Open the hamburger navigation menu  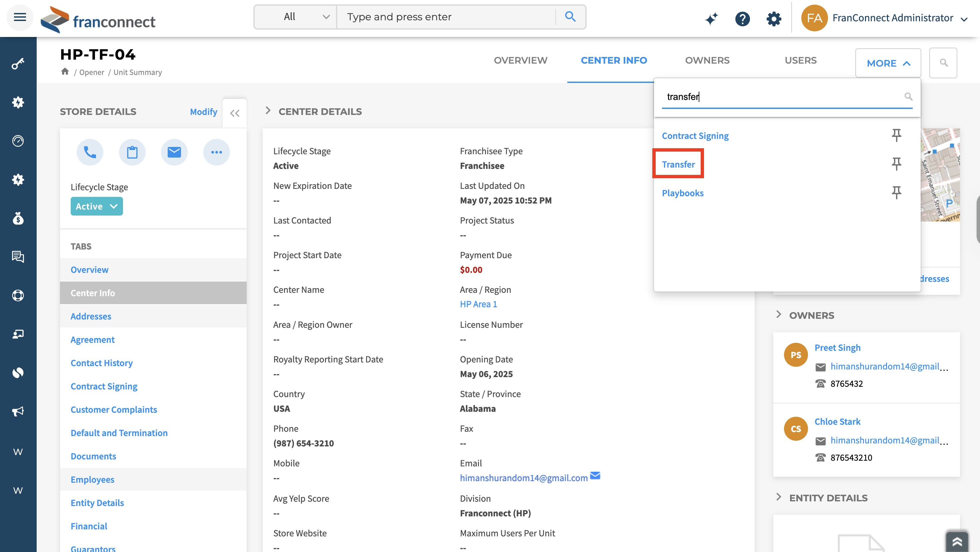[x=20, y=17]
